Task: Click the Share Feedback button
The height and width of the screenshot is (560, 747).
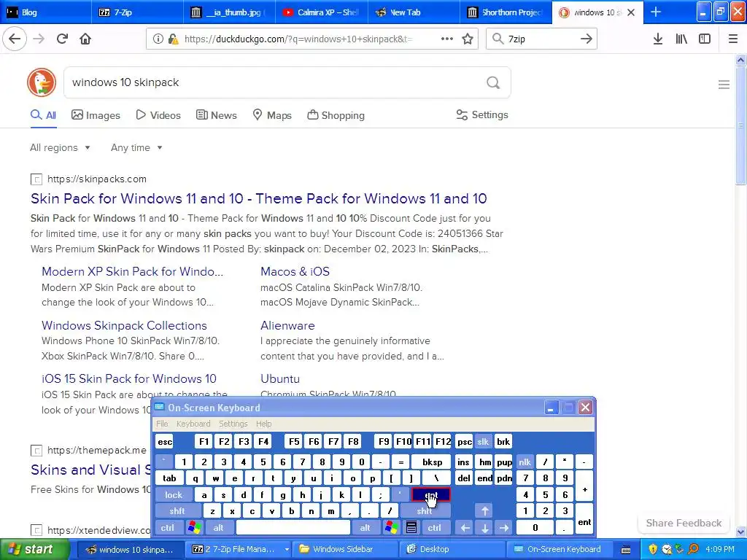Action: point(684,523)
